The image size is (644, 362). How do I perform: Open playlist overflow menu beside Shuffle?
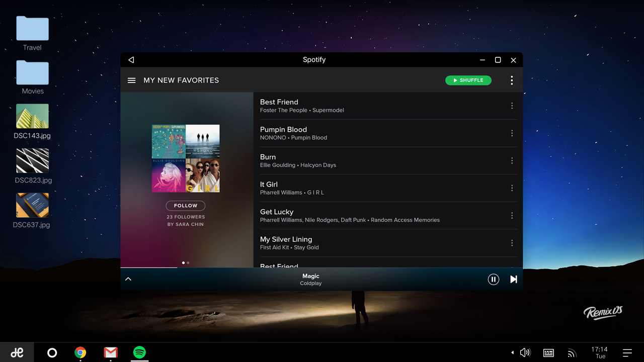512,80
